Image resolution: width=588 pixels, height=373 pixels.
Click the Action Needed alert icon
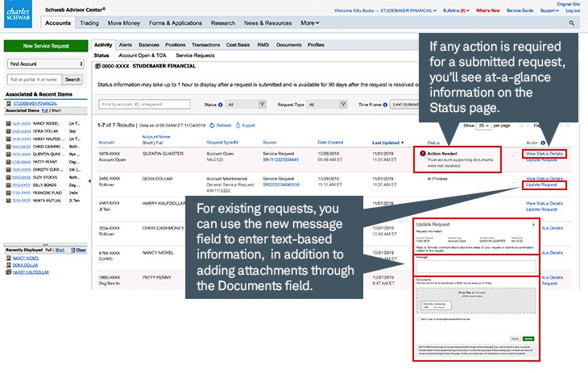click(x=423, y=154)
